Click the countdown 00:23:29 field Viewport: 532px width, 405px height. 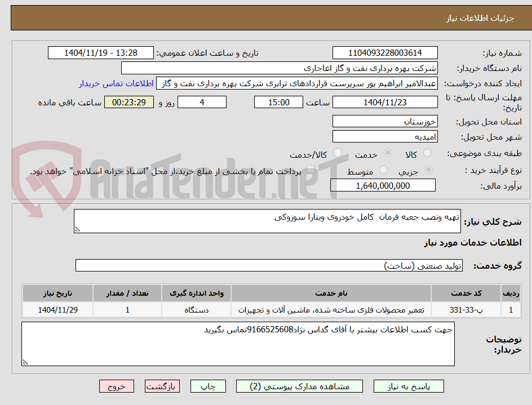[x=129, y=102]
